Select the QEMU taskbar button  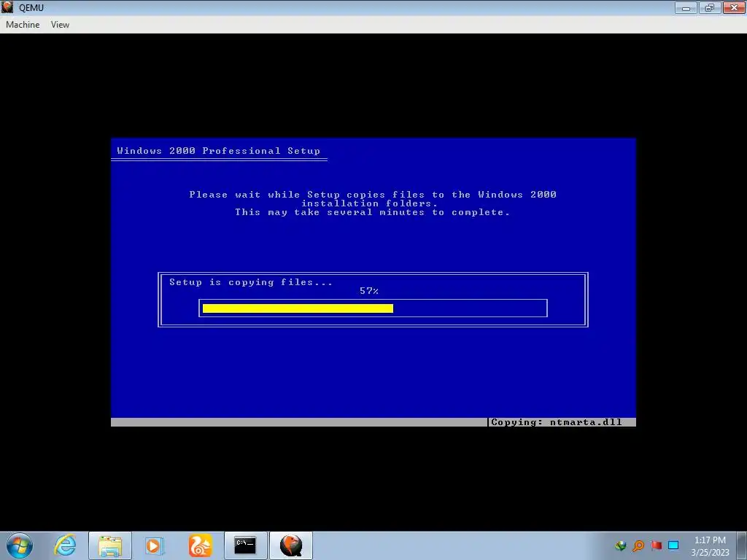click(x=291, y=545)
